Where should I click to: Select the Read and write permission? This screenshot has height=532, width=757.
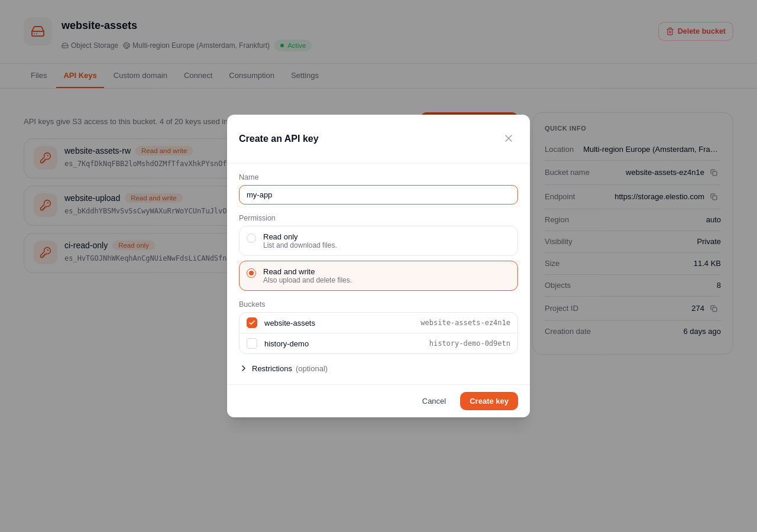coord(378,275)
